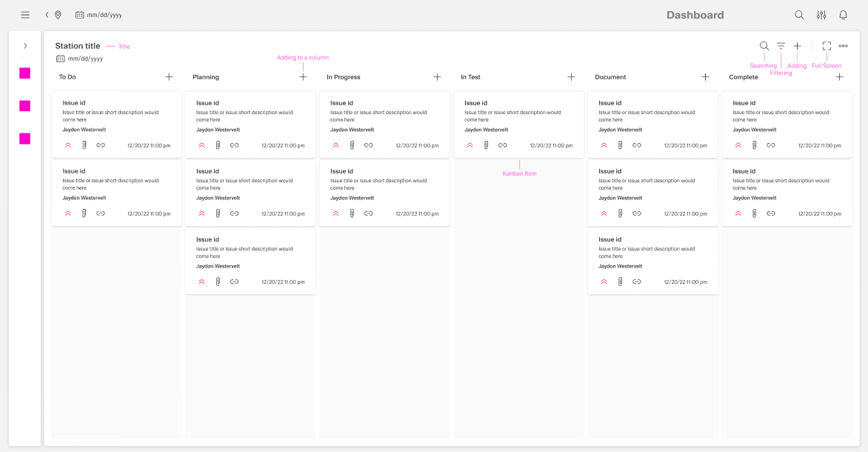Open the board search icon
The height and width of the screenshot is (452, 868).
764,45
